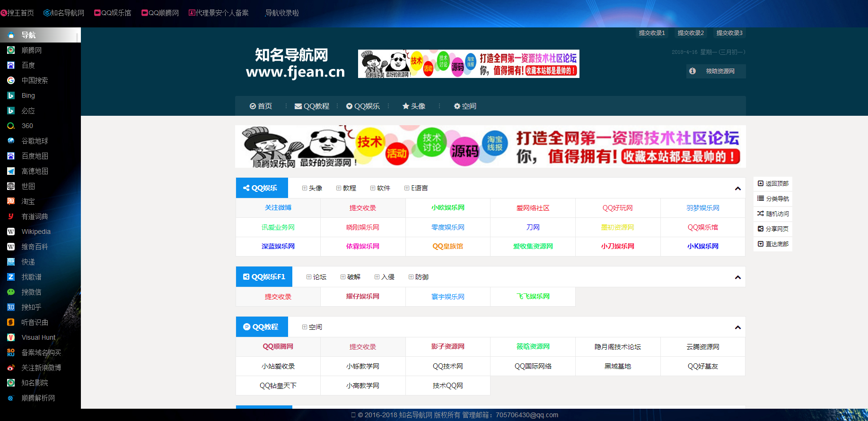
Task: Click the 分享网页 share icon
Action: [x=761, y=229]
